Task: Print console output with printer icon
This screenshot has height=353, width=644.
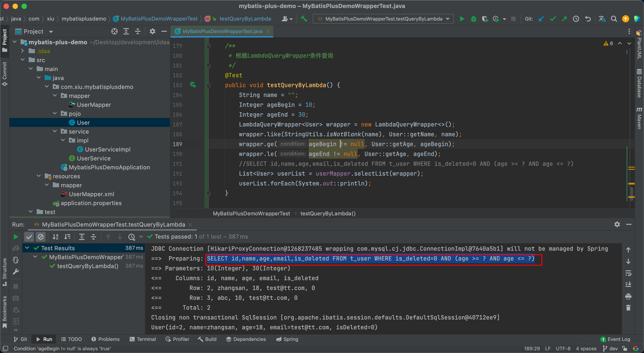Action: pyautogui.click(x=628, y=296)
